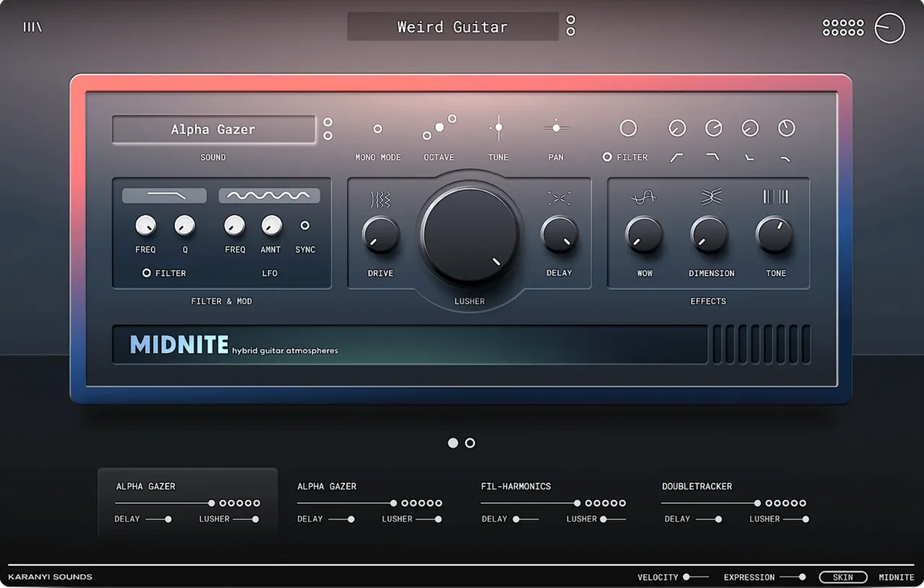This screenshot has height=588, width=924.
Task: Open the preset arrows beside Weird Guitar
Action: click(570, 25)
